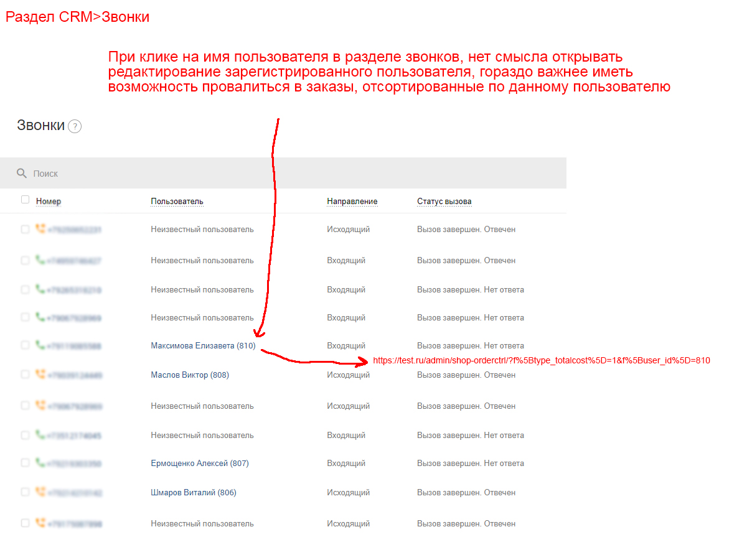Image resolution: width=747 pixels, height=560 pixels.
Task: Click incoming call icon in Ермощенко Алексей row
Action: point(40,463)
